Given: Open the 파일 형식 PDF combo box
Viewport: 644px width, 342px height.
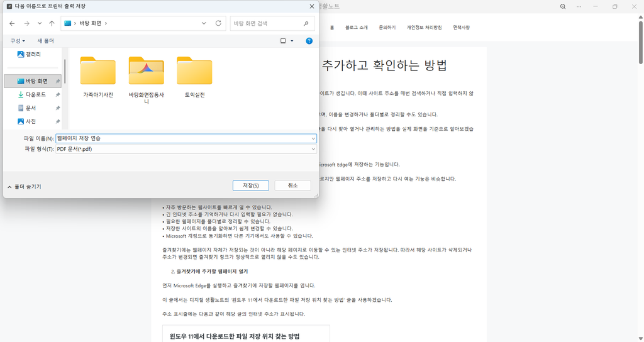Looking at the screenshot, I should coord(186,149).
